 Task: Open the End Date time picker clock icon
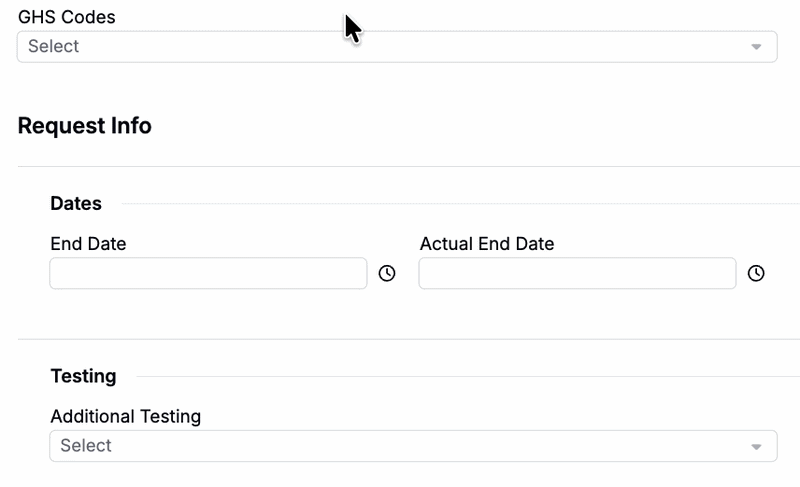pyautogui.click(x=387, y=273)
